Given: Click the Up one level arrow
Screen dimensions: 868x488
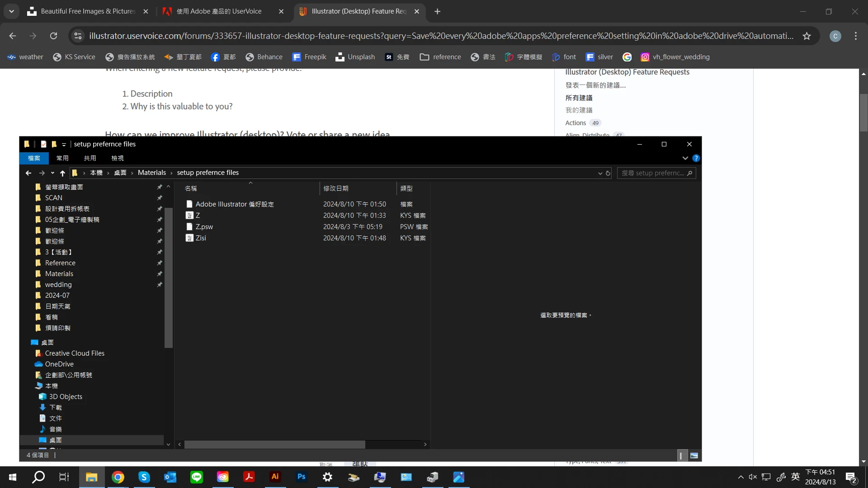Looking at the screenshot, I should [x=62, y=173].
